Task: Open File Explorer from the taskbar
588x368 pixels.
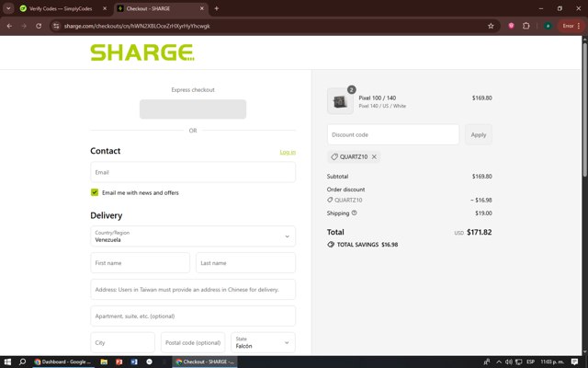Action: 104,362
